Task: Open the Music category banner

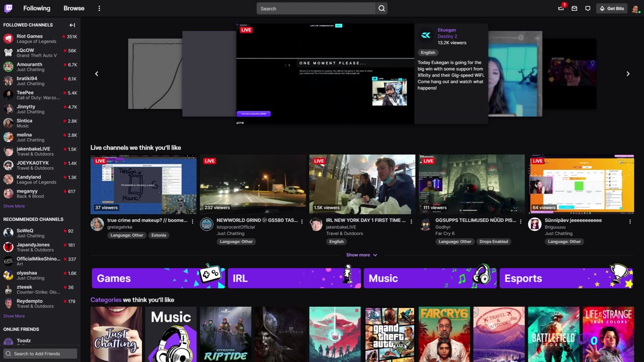Action: tap(430, 278)
